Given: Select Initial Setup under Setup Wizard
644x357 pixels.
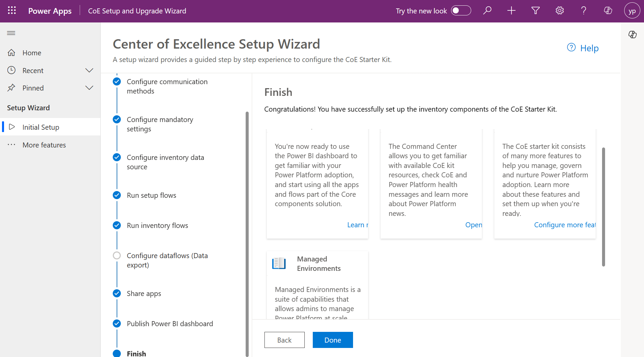Looking at the screenshot, I should [x=40, y=127].
